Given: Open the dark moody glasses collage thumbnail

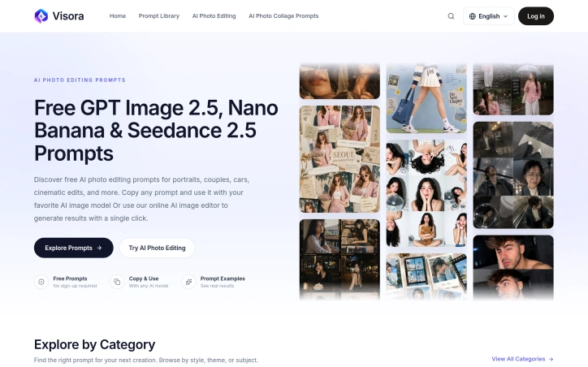Looking at the screenshot, I should click(513, 175).
